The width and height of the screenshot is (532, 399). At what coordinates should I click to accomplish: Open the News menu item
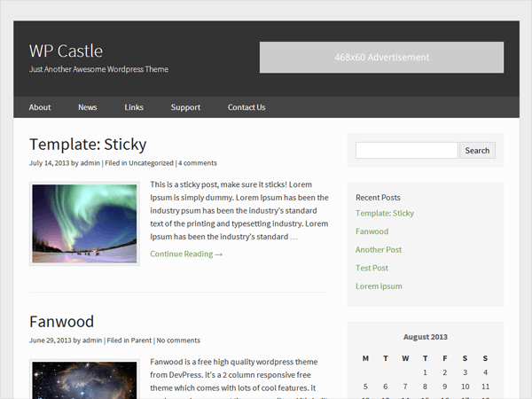[x=88, y=107]
